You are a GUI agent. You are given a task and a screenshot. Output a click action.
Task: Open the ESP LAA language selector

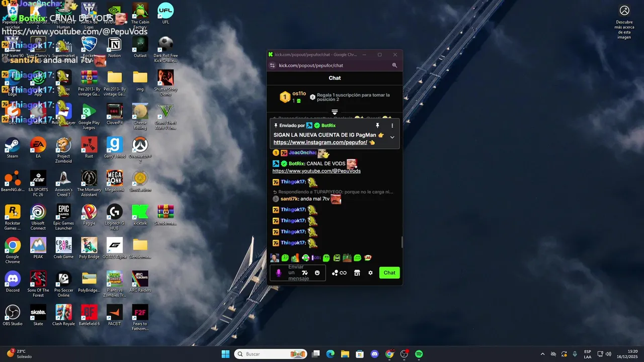click(x=588, y=354)
